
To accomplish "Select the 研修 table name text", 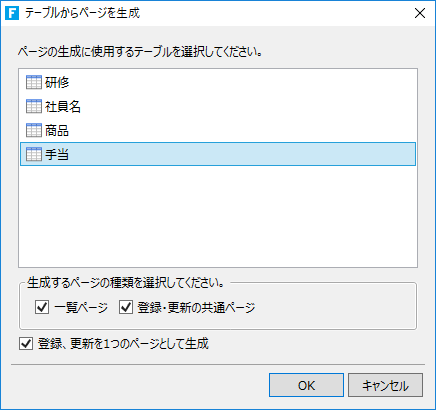I will pyautogui.click(x=57, y=82).
